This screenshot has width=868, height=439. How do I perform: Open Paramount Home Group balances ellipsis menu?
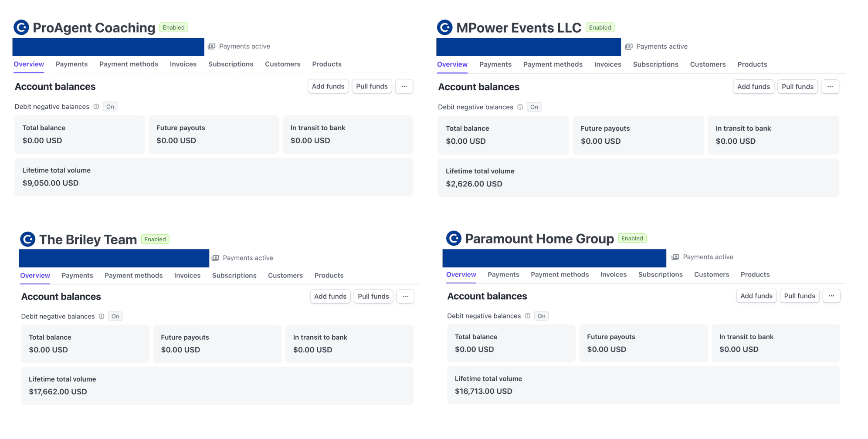tap(831, 296)
